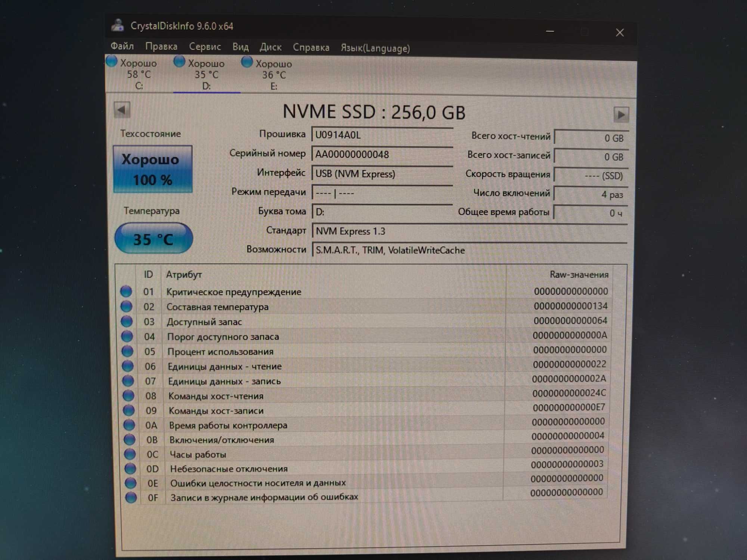This screenshot has height=560, width=747.
Task: Click the status orb for drive E:
Action: [247, 62]
